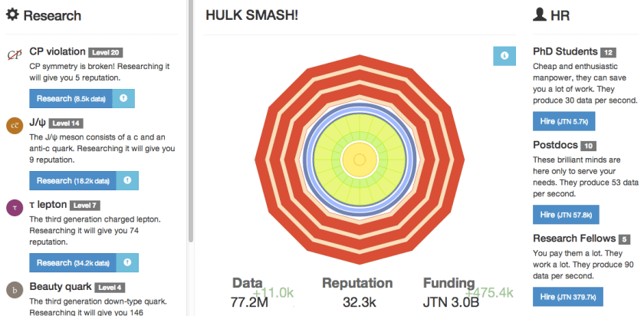The width and height of the screenshot is (644, 316).
Task: Click the Beauty quark icon
Action: [x=14, y=289]
